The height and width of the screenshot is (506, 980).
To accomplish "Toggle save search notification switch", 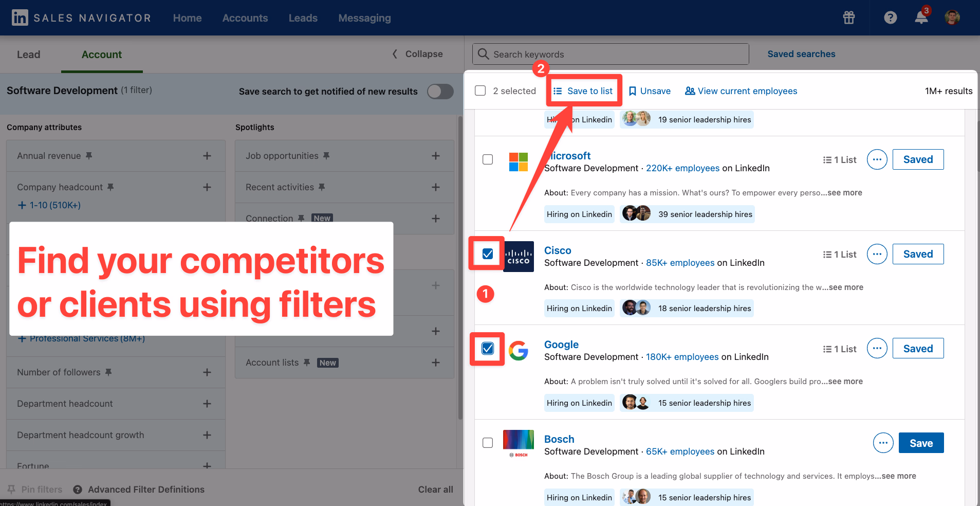I will 440,92.
